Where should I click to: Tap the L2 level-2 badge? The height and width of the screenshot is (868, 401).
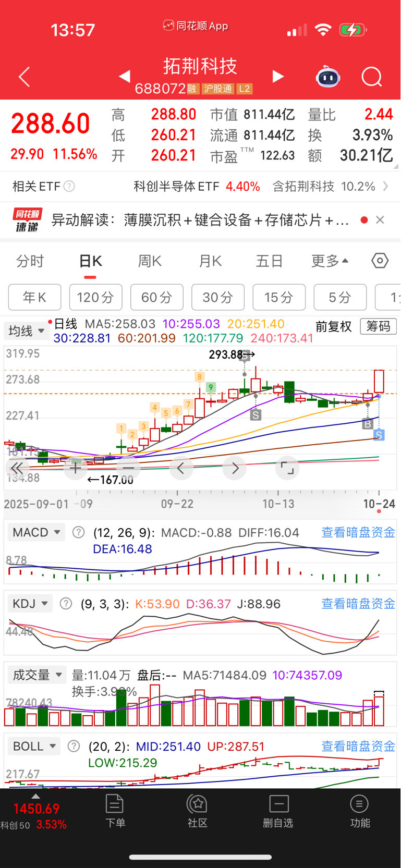tap(245, 89)
